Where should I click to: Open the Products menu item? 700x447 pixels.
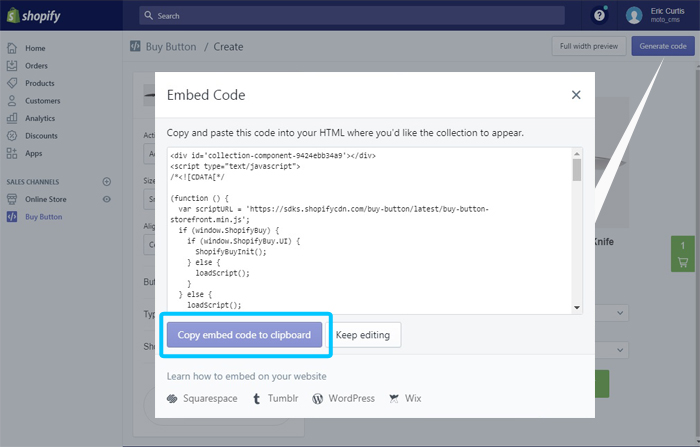tap(40, 83)
